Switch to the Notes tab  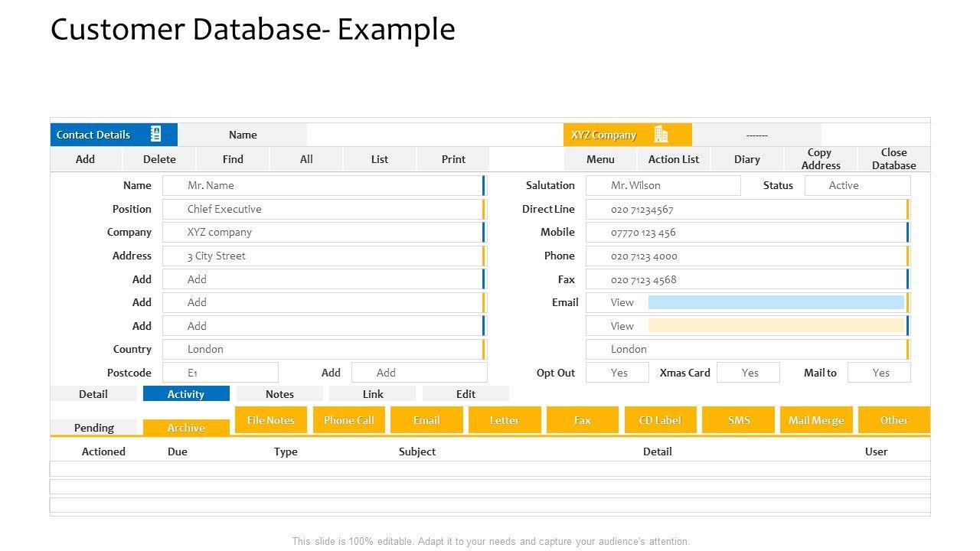[279, 394]
